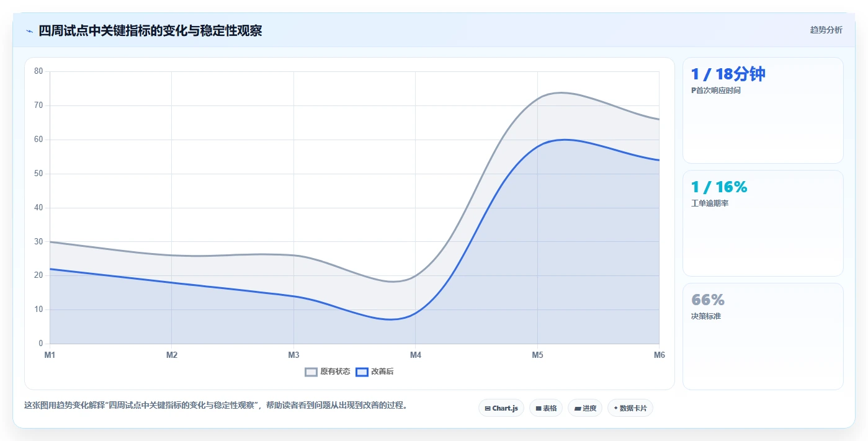Viewport: 868px width, 441px height.
Task: Click the 50 y-axis tick label
Action: pyautogui.click(x=38, y=174)
